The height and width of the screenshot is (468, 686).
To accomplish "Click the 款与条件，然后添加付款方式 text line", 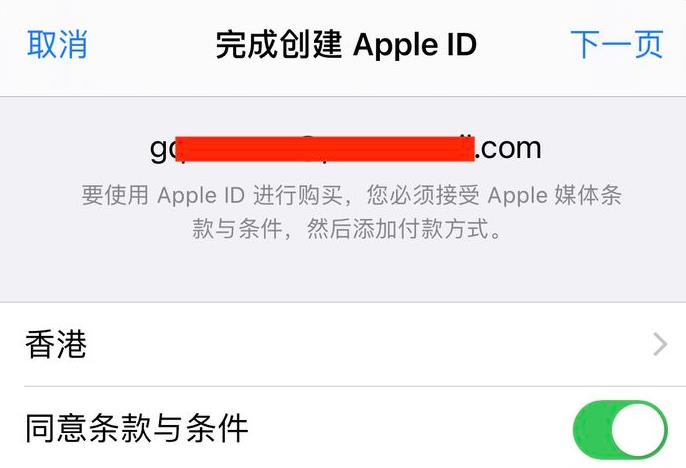I will tap(347, 229).
